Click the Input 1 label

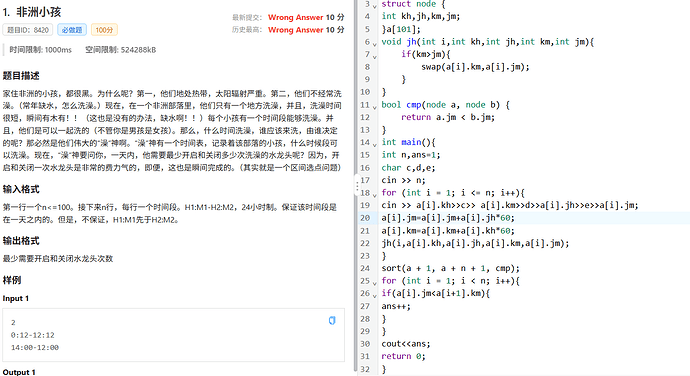point(15,299)
